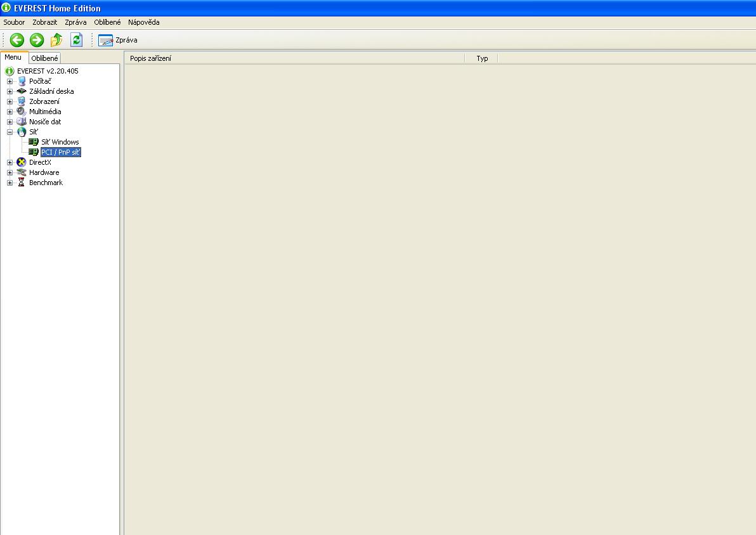Viewport: 756px width, 535px height.
Task: Click the Zobrazení display icon
Action: click(x=22, y=101)
